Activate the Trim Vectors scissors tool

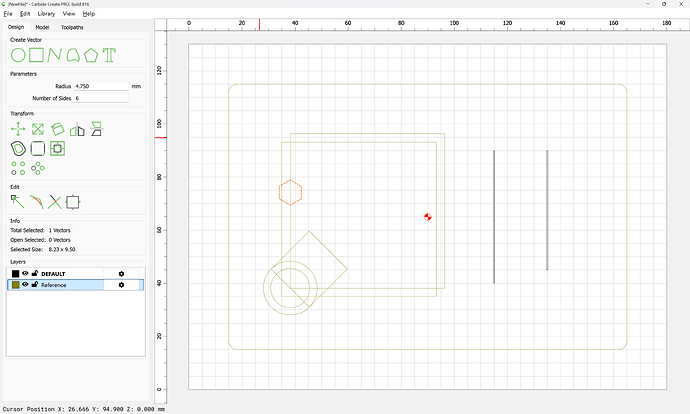point(55,202)
